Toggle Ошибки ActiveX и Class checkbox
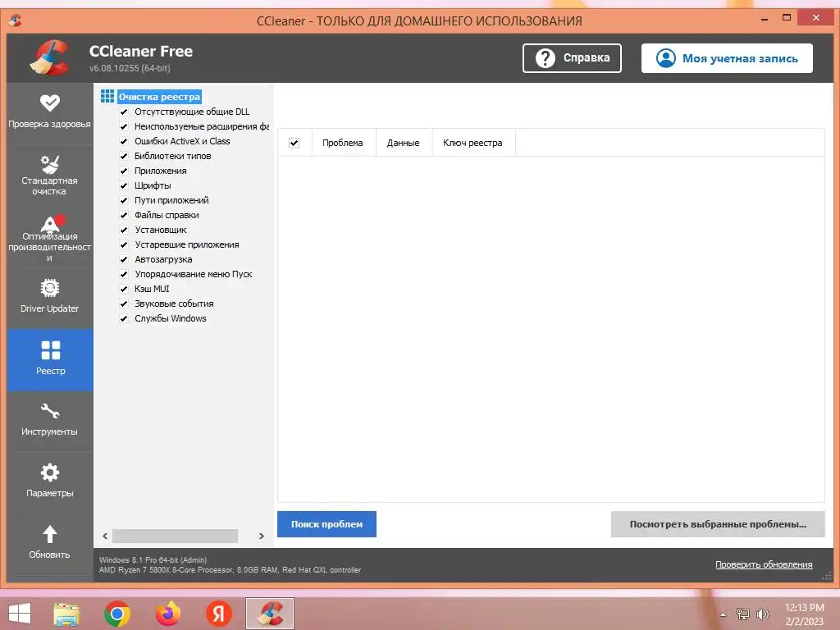The height and width of the screenshot is (630, 840). click(x=124, y=141)
